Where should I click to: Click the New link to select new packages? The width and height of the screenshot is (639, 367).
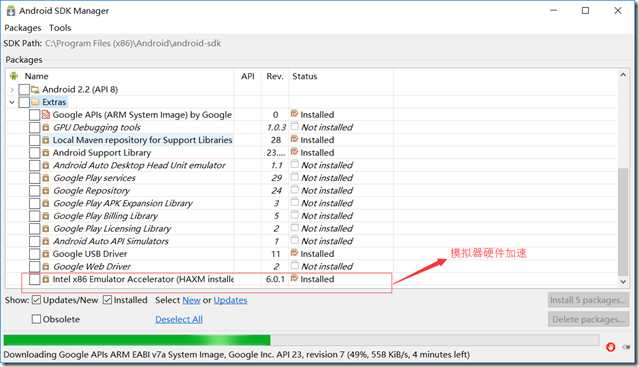click(x=191, y=300)
